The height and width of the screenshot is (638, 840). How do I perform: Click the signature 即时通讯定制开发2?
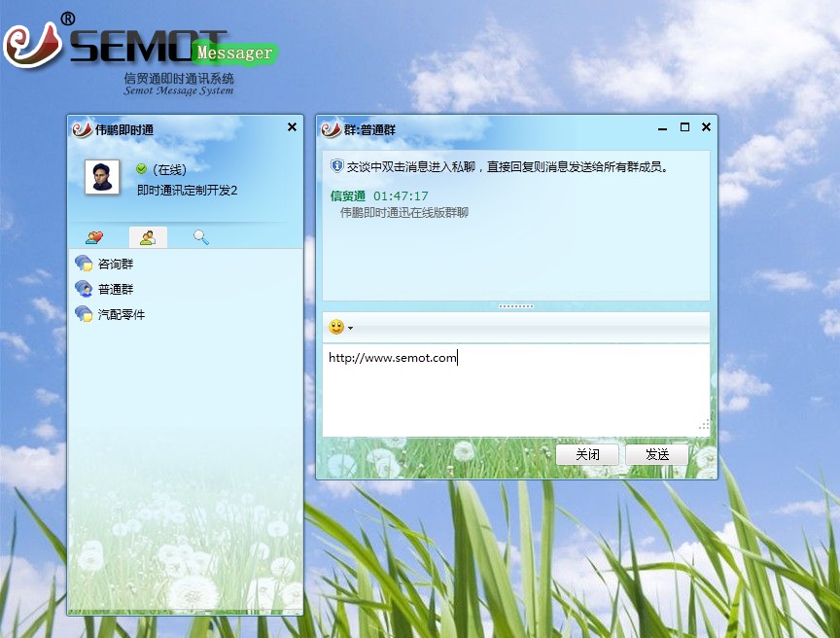(x=187, y=191)
